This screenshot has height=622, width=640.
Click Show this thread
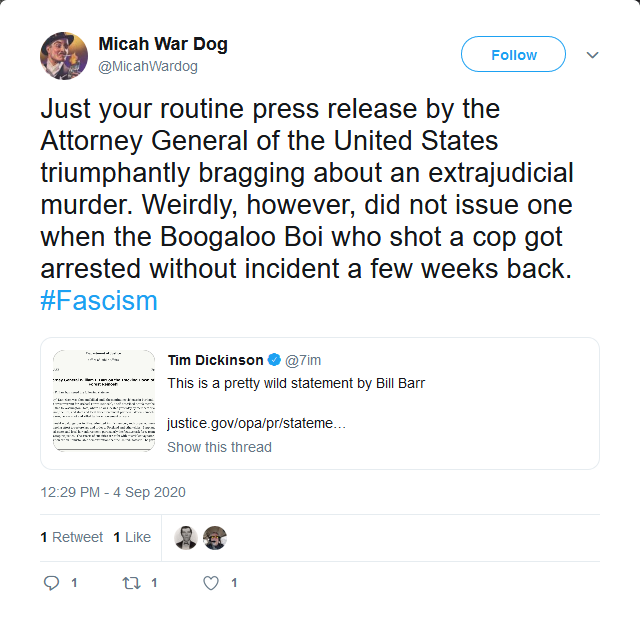click(x=219, y=447)
